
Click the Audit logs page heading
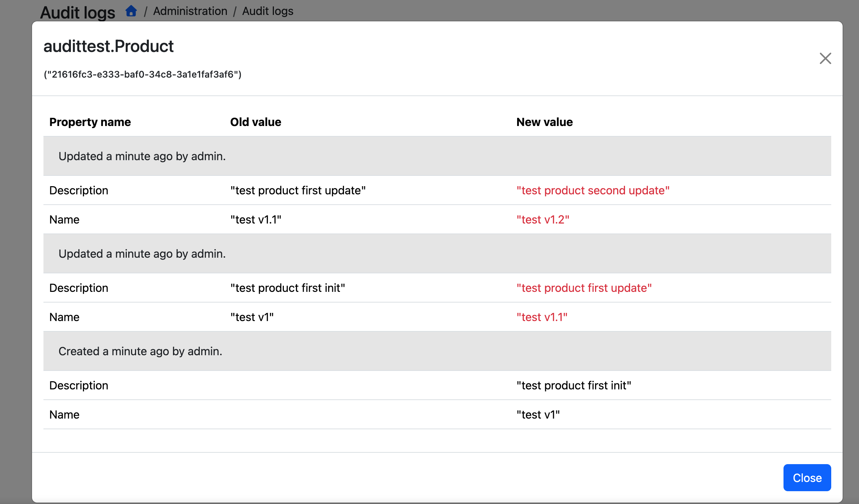78,12
